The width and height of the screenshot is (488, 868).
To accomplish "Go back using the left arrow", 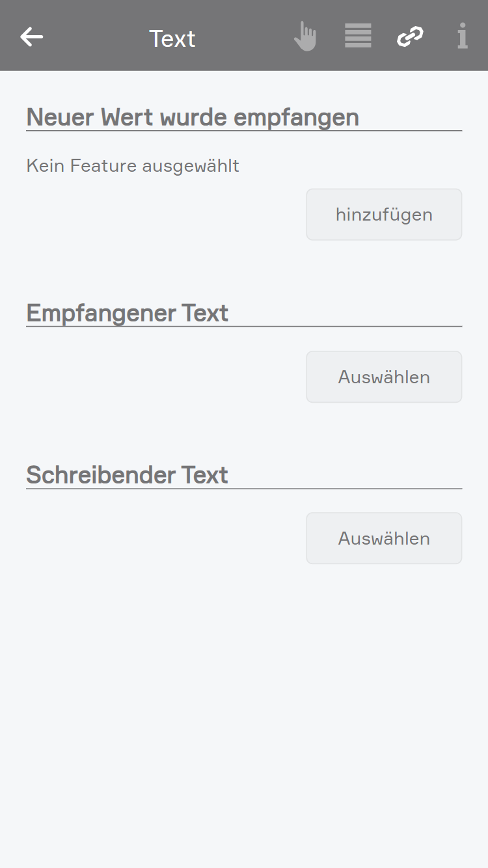I will [x=31, y=37].
